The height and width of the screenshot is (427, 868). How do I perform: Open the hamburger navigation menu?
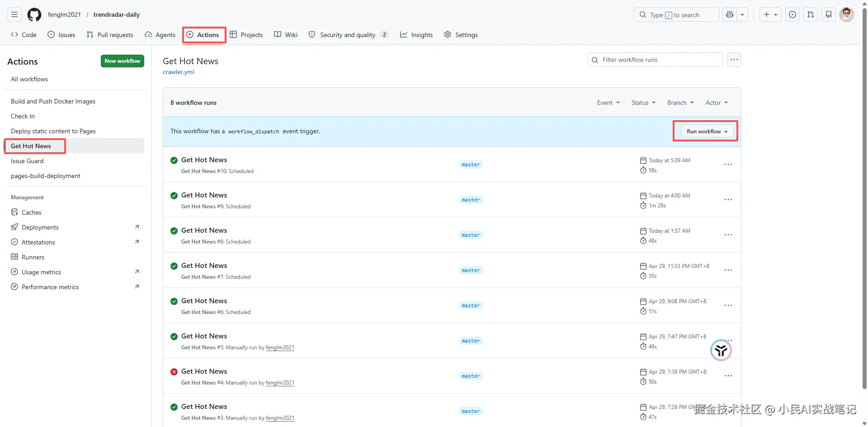14,14
